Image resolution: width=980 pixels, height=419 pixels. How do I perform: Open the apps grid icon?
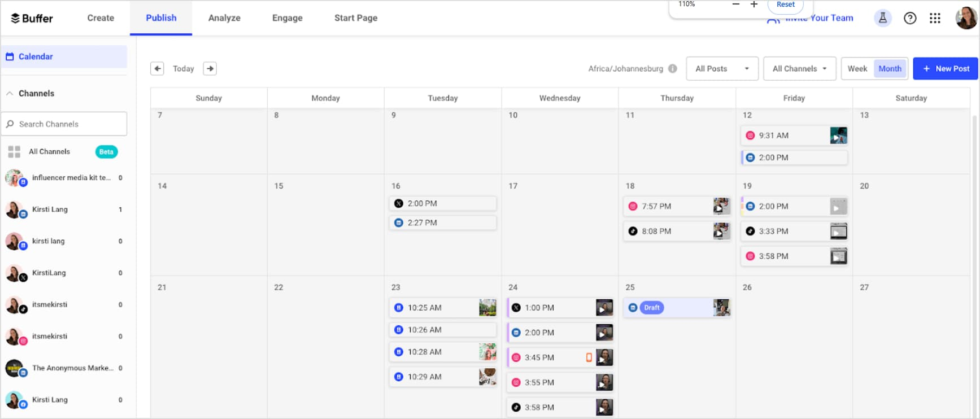point(935,18)
